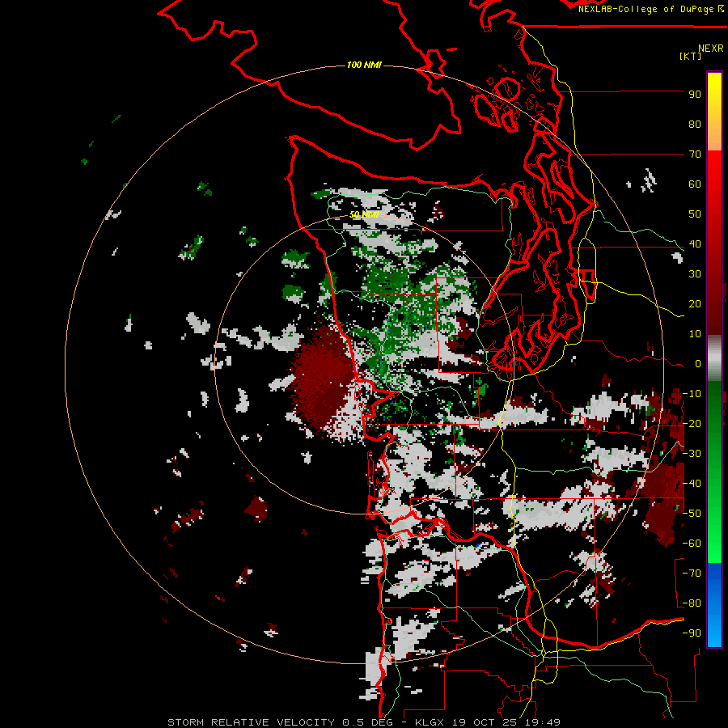Click the -10 value on velocity scale
728x728 pixels.
(x=692, y=394)
